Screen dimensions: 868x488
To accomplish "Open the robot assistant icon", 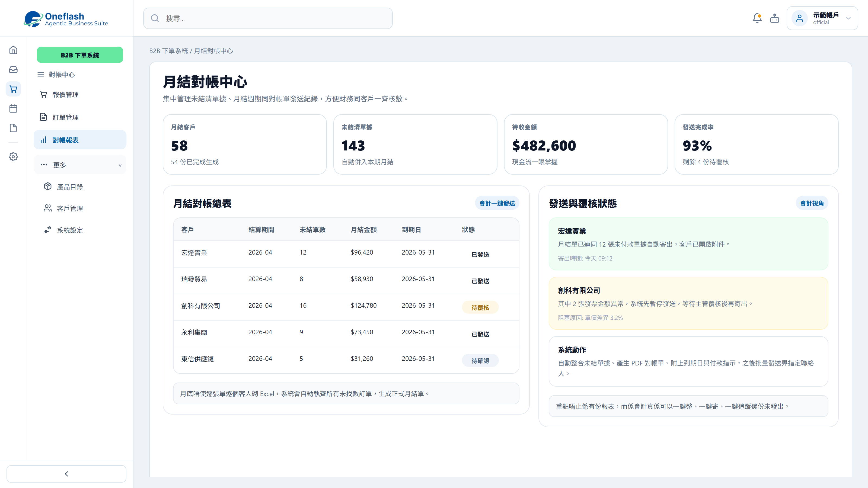I will (775, 18).
